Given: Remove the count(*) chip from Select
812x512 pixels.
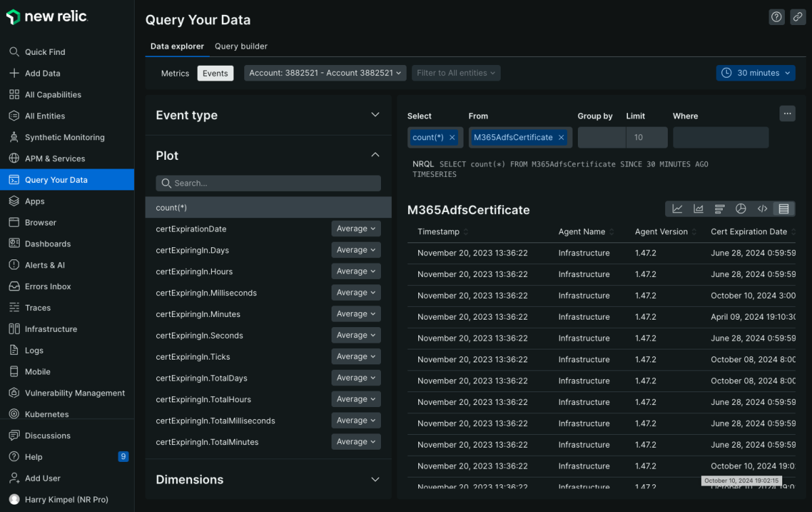Looking at the screenshot, I should pos(452,137).
